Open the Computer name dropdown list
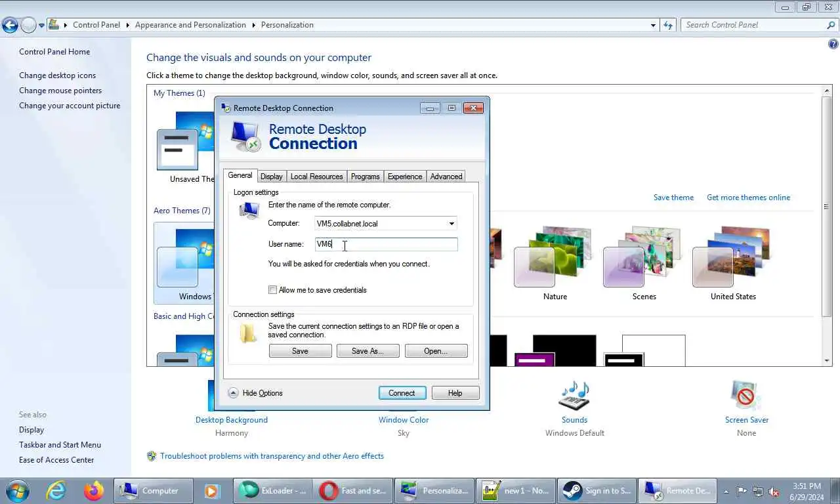This screenshot has width=840, height=504. (451, 224)
